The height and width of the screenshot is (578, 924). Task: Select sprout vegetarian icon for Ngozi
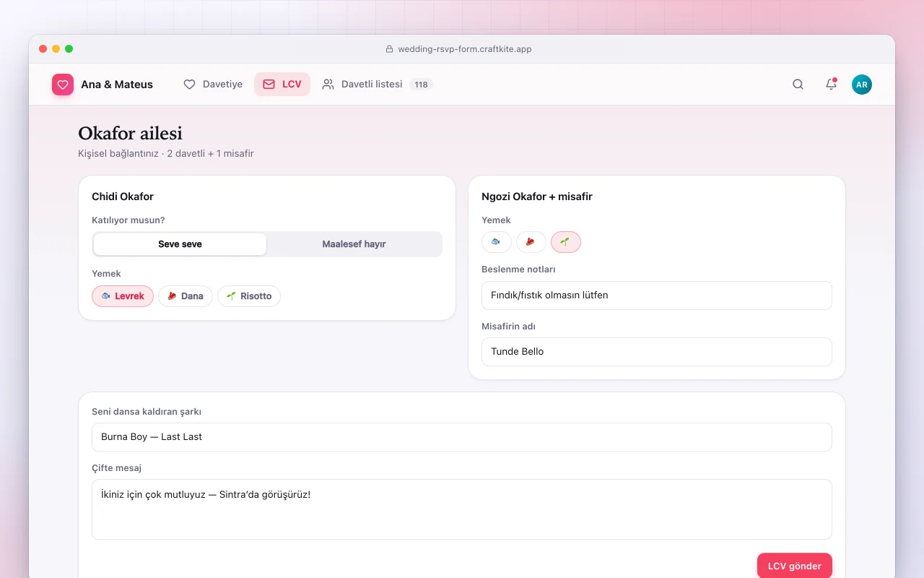[566, 242]
